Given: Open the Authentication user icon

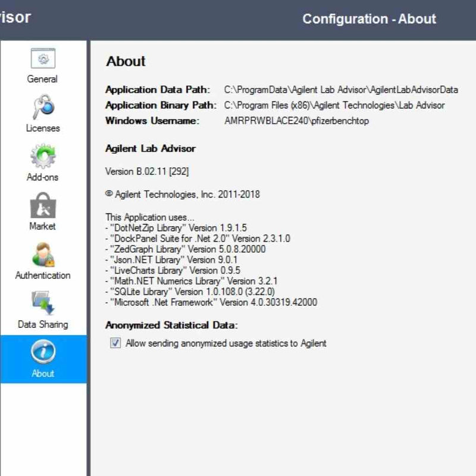Looking at the screenshot, I should (x=43, y=255).
